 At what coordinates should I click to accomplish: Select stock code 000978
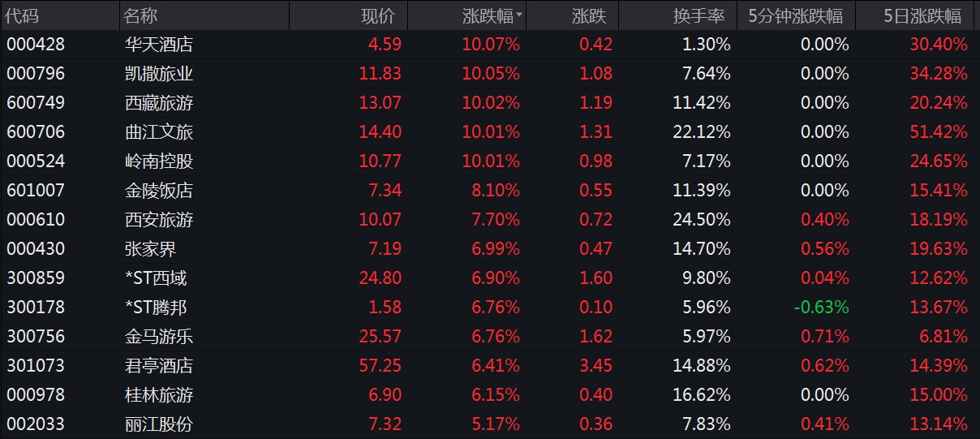coord(36,395)
